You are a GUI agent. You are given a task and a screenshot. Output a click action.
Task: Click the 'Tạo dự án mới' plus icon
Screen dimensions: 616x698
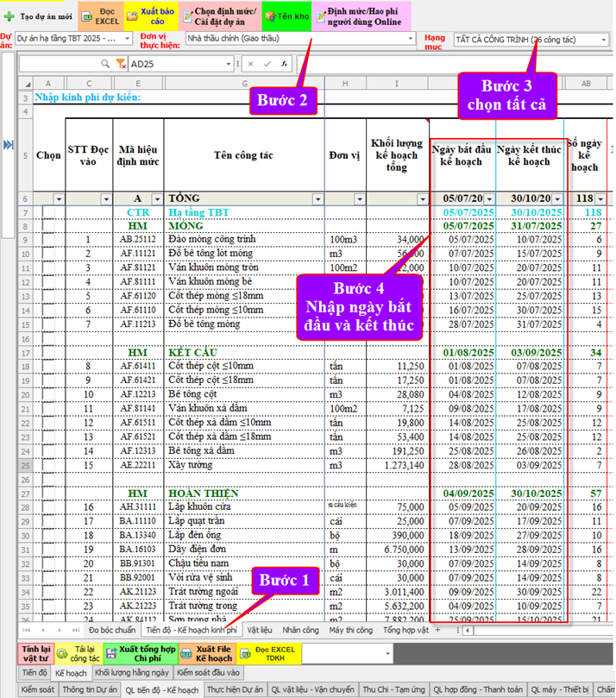9,16
